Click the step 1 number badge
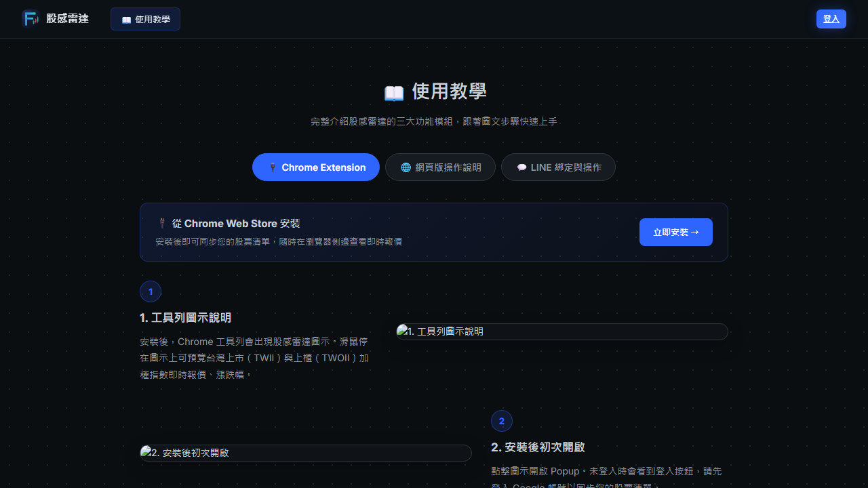 pyautogui.click(x=151, y=291)
